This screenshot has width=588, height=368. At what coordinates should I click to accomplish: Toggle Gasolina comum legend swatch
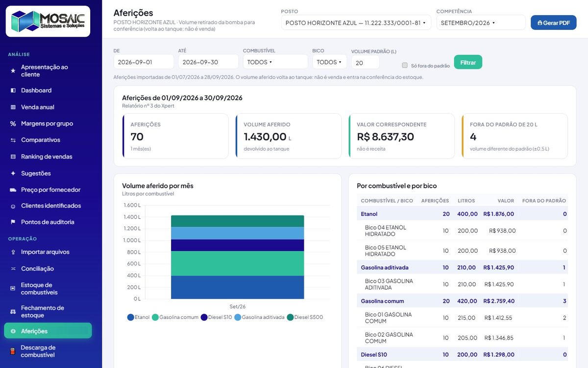tap(155, 317)
